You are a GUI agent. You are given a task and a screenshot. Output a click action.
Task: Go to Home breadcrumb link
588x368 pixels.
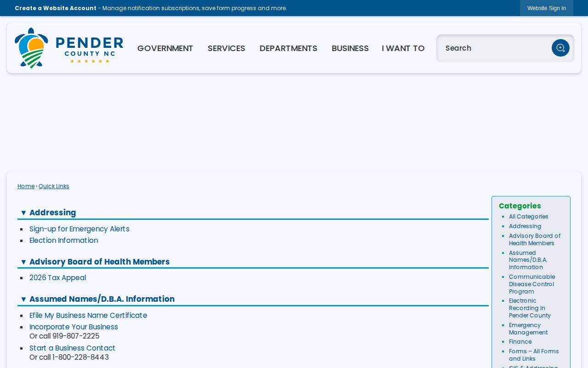(x=26, y=186)
